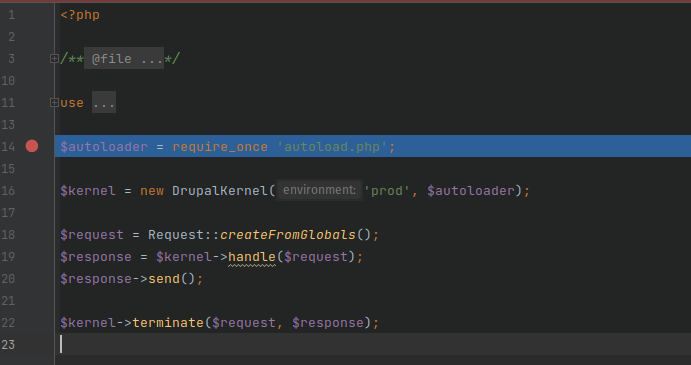Click the $response variable on line 19
691x365 pixels.
coord(96,257)
